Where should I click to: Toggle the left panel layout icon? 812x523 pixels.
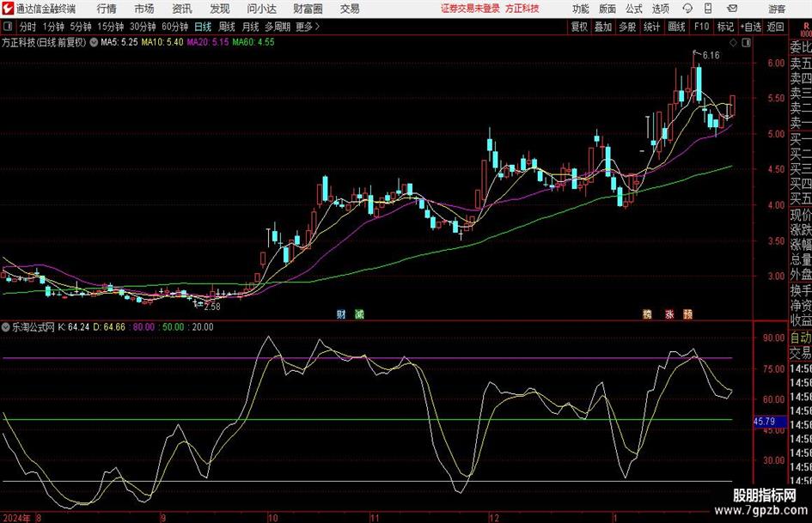[8, 27]
